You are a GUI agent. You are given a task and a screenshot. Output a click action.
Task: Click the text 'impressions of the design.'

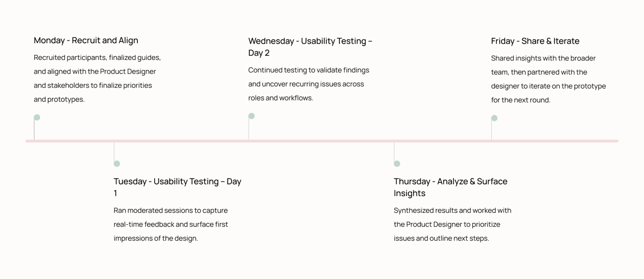coord(156,238)
